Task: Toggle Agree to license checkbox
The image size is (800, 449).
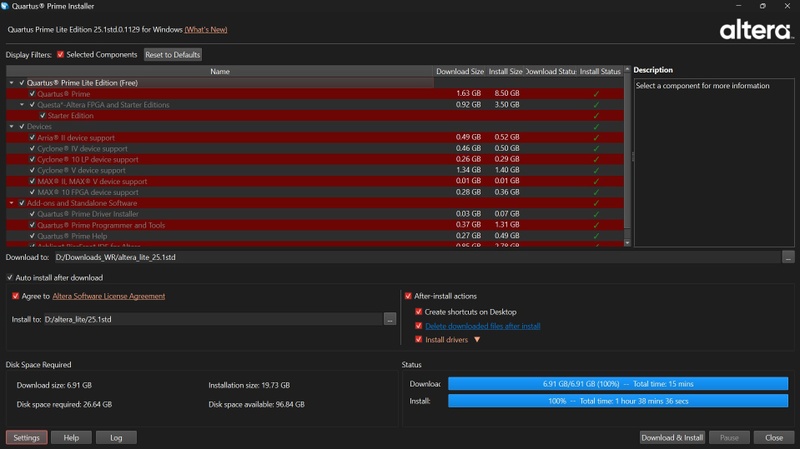Action: tap(15, 296)
